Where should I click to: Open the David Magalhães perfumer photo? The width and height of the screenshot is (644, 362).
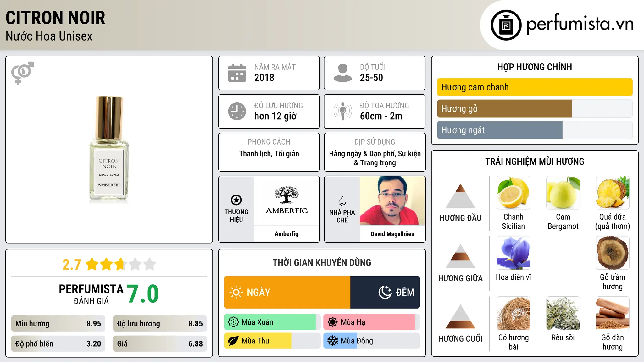pos(392,200)
